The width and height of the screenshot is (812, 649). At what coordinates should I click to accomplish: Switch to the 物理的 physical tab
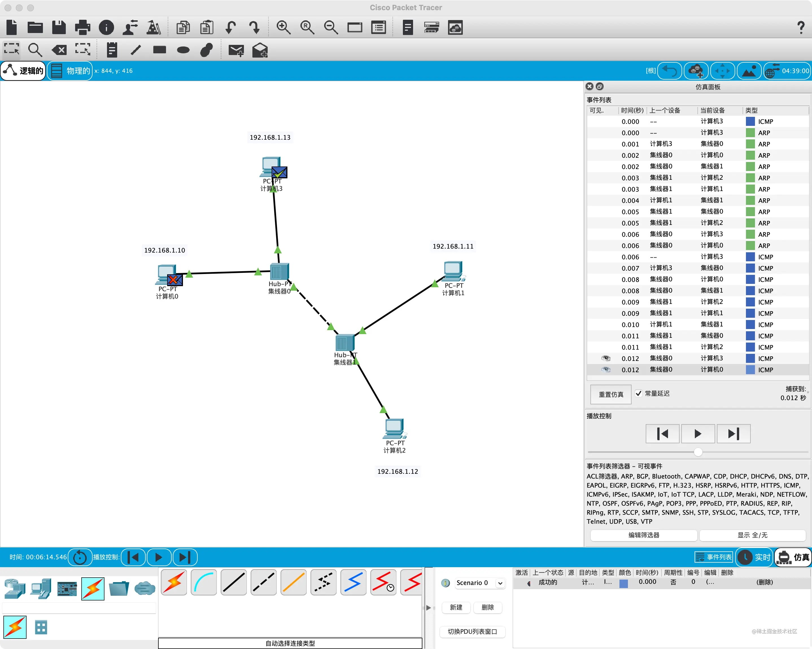tap(70, 71)
